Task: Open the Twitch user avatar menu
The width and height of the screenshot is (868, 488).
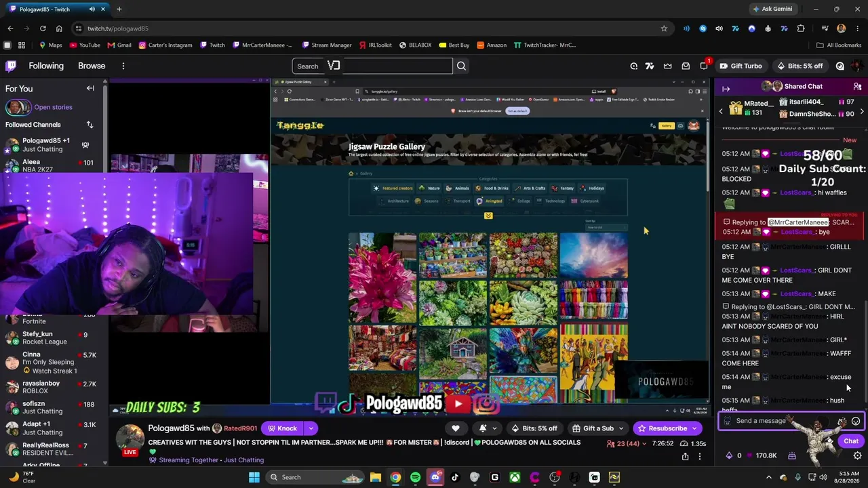Action: (x=857, y=66)
